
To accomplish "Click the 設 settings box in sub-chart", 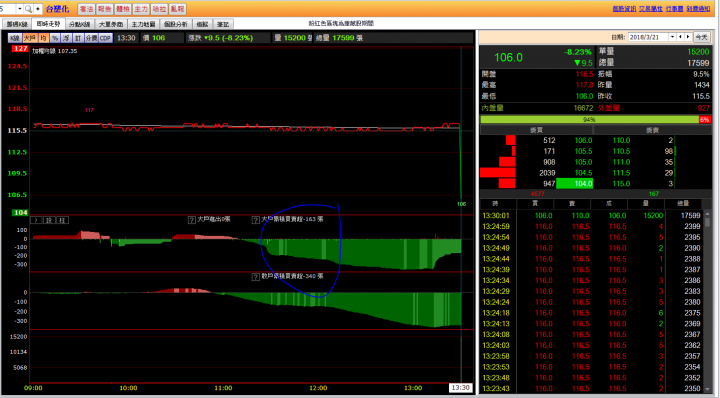I will [49, 220].
